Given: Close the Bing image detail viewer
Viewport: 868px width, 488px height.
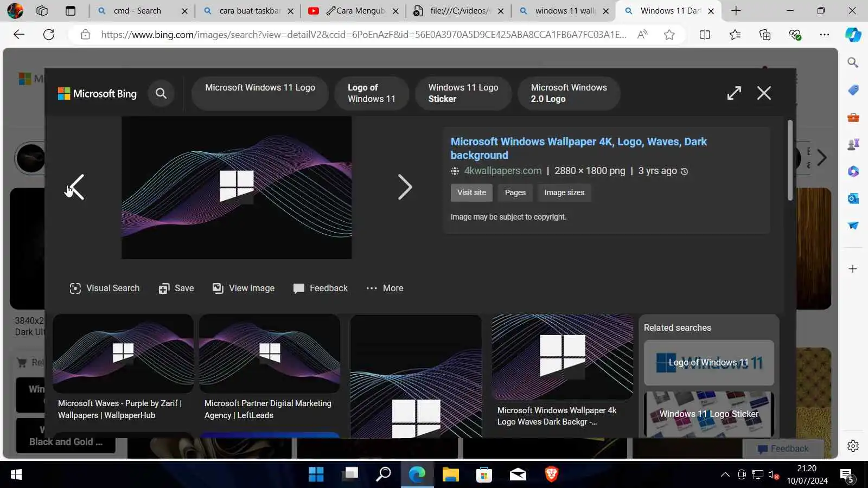Looking at the screenshot, I should 764,93.
